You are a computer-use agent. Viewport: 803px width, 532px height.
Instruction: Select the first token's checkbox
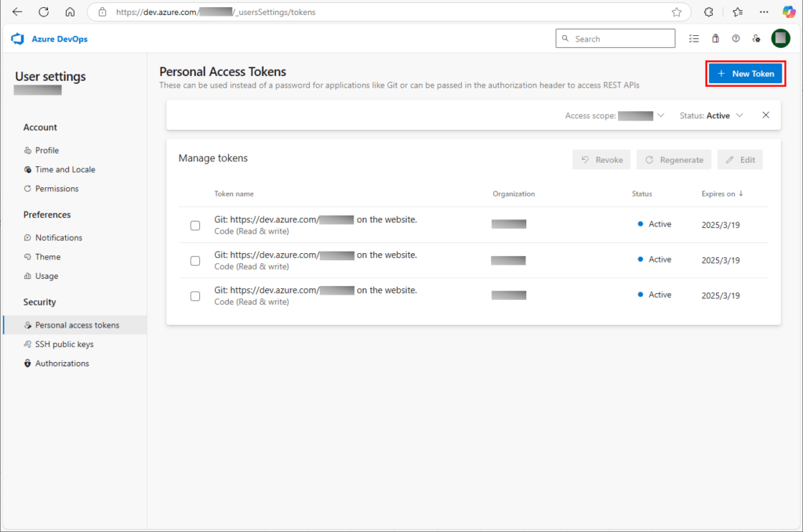tap(195, 226)
